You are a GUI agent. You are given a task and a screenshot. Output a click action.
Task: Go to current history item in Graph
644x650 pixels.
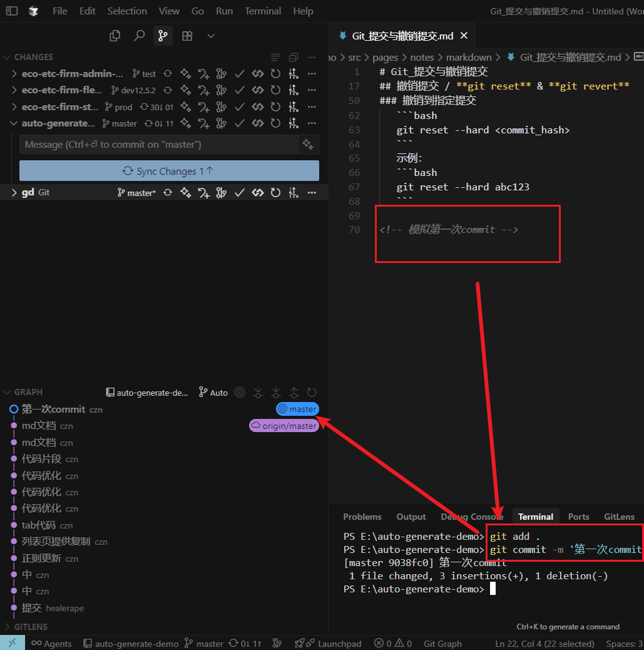point(239,393)
